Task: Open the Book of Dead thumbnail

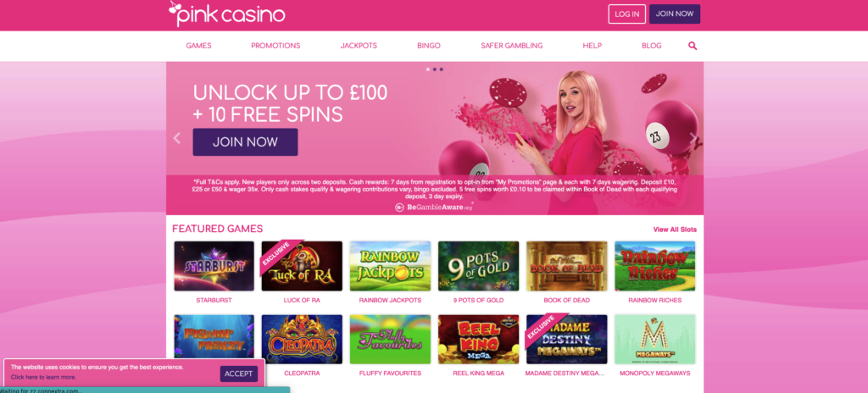Action: [567, 266]
